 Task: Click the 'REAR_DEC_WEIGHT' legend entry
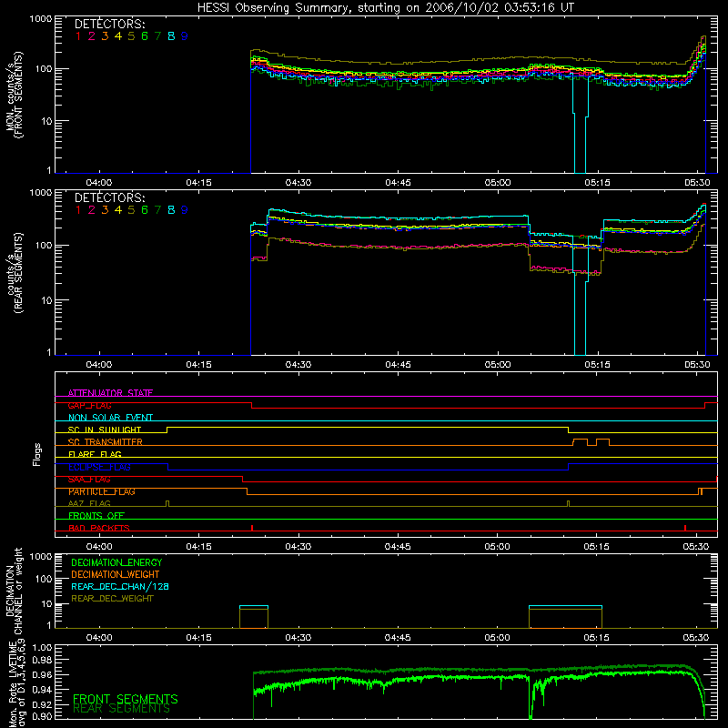[112, 599]
